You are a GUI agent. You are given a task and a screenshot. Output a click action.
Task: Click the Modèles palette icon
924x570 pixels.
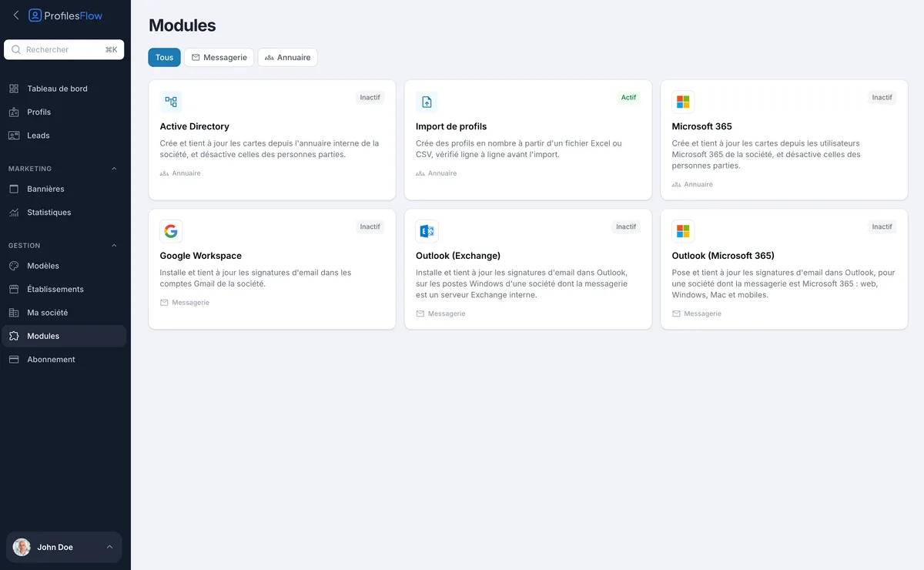click(14, 266)
